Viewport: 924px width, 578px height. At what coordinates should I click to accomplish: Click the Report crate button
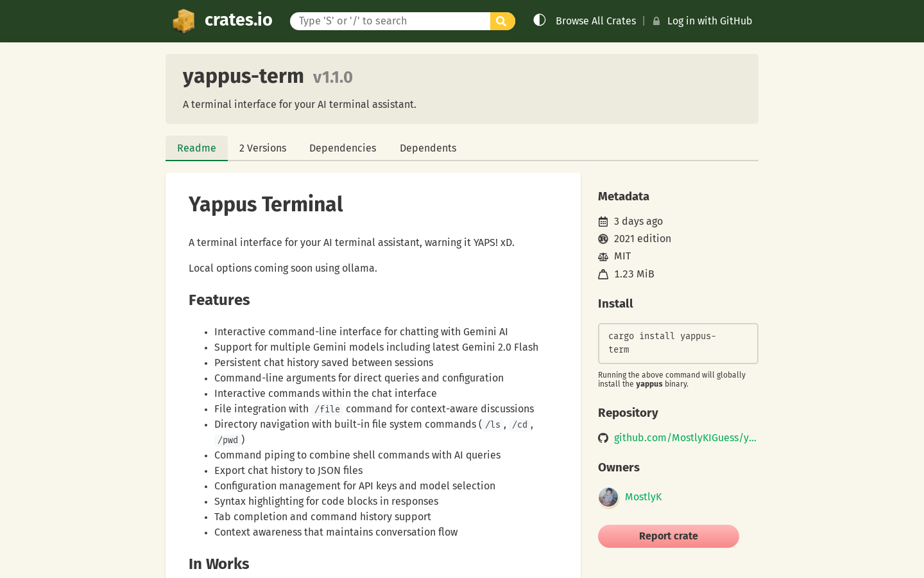[669, 536]
